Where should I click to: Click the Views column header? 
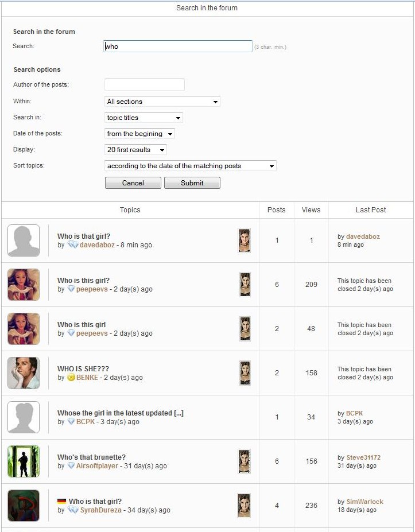311,209
